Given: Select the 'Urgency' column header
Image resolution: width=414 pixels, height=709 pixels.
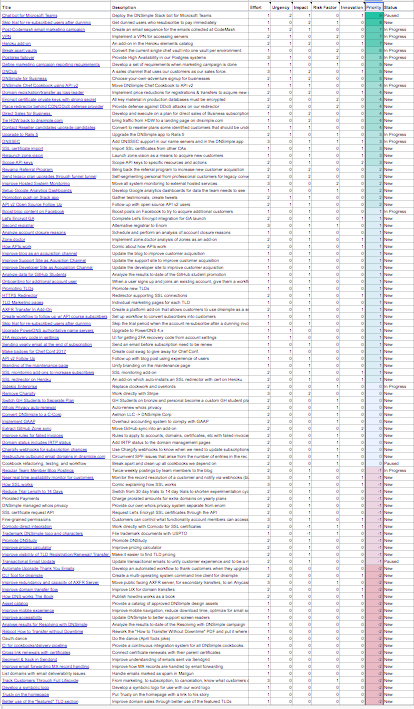Looking at the screenshot, I should coord(282,8).
